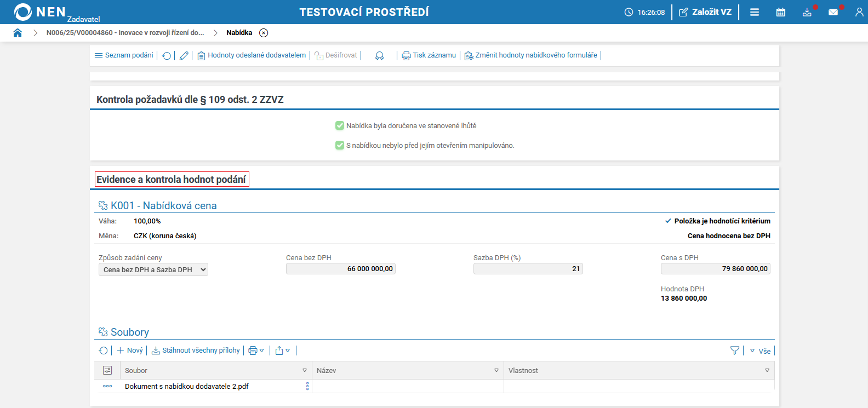Open the calendar icon in header
Image resolution: width=868 pixels, height=408 pixels.
pos(780,12)
